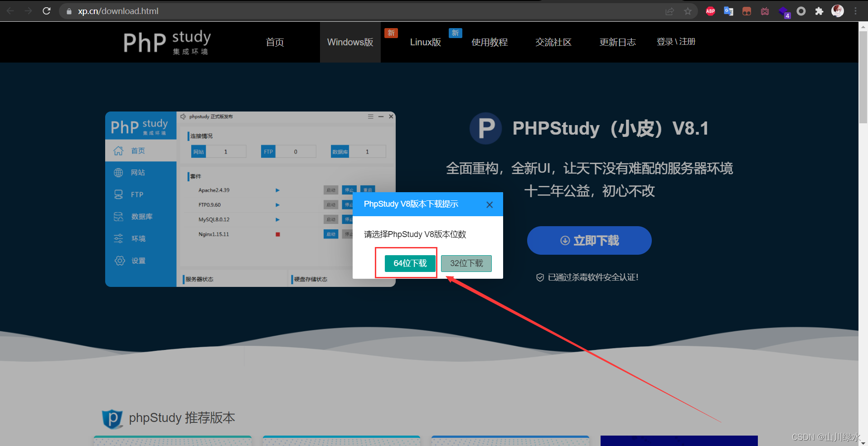
Task: Open the user profile avatar
Action: point(837,11)
